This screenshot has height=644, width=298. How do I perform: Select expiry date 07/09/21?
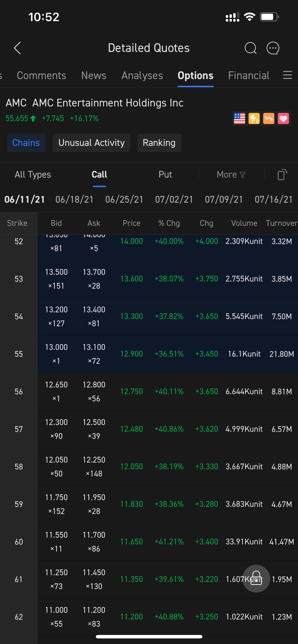224,200
